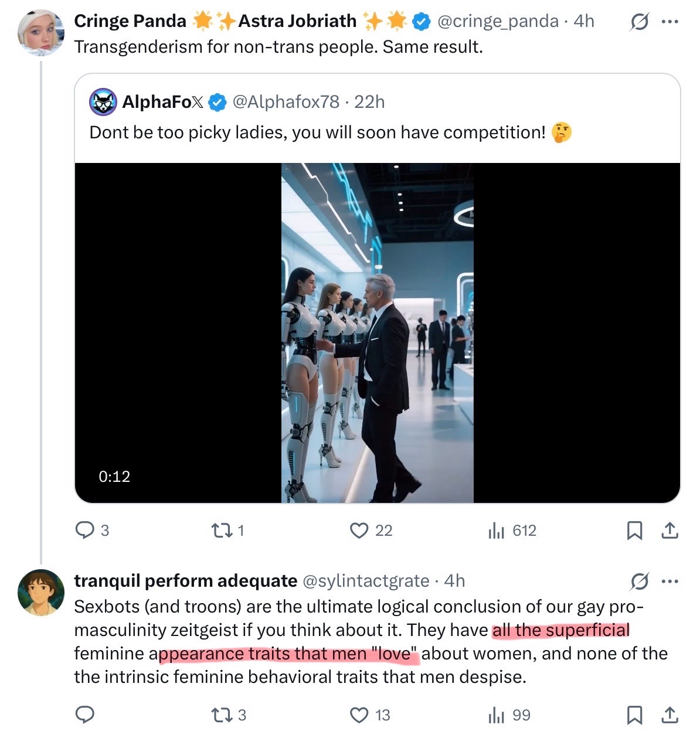Open the more options menu on Cringe Panda's post
This screenshot has width=700, height=738.
pyautogui.click(x=670, y=22)
